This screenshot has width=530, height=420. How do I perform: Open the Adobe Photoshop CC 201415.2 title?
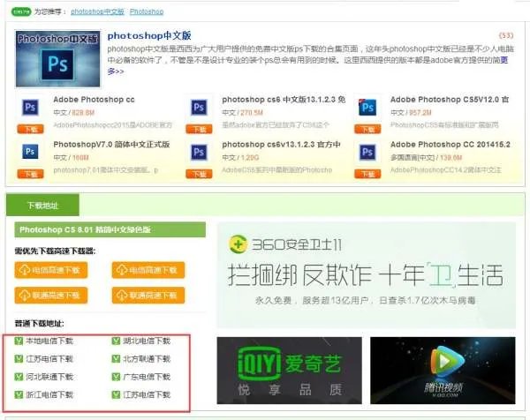[450, 145]
